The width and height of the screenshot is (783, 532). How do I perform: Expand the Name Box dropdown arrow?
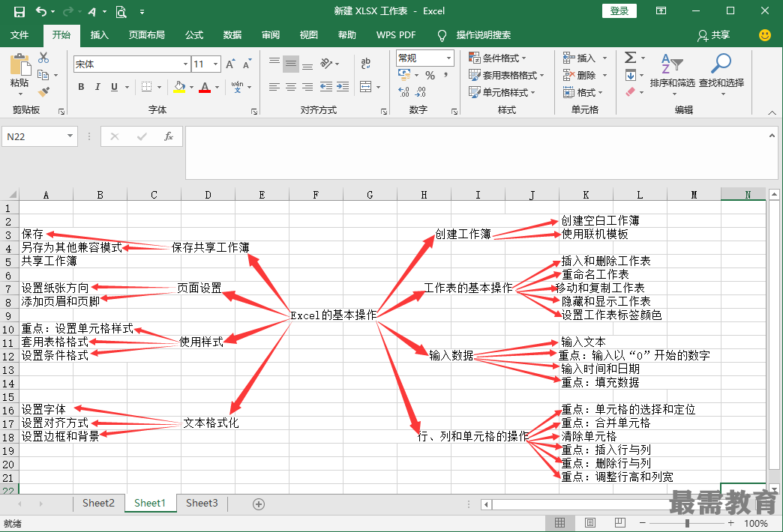pos(70,136)
